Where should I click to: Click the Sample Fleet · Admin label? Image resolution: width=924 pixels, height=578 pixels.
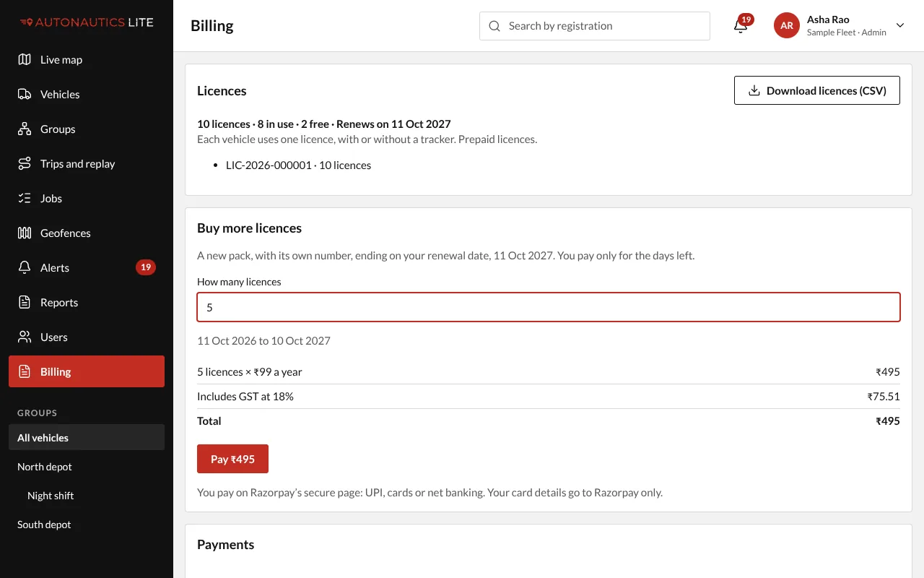click(x=846, y=33)
